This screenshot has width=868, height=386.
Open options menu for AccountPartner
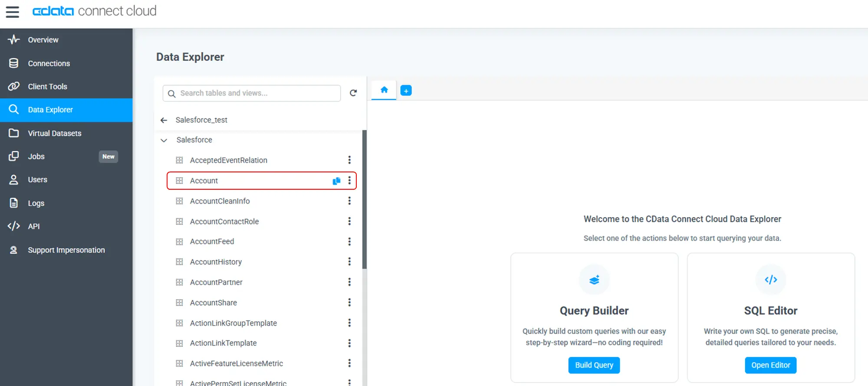(349, 282)
